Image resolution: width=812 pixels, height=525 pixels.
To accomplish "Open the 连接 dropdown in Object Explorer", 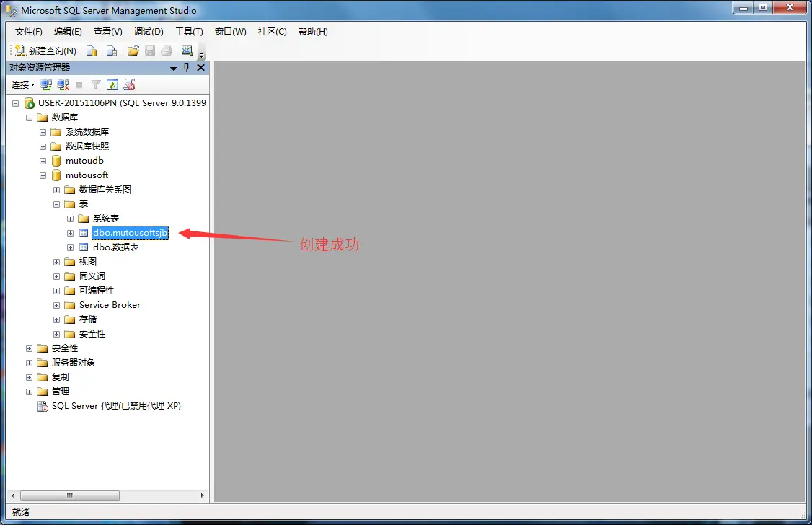I will (23, 85).
